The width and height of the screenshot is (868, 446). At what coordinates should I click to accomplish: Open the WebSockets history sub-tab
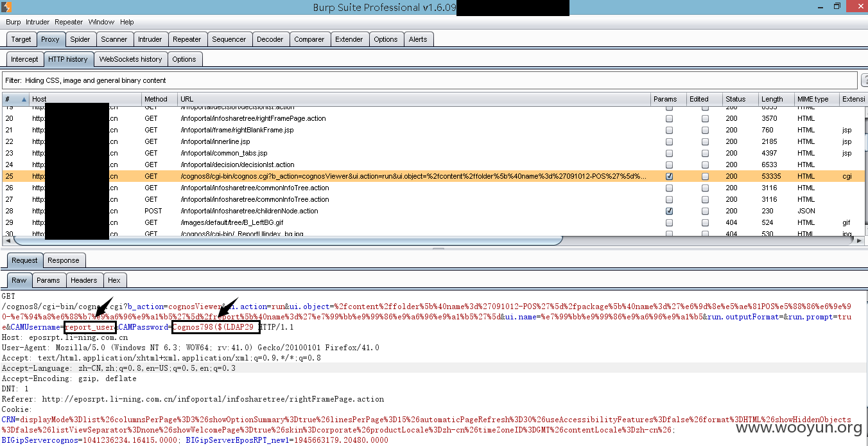tap(130, 59)
